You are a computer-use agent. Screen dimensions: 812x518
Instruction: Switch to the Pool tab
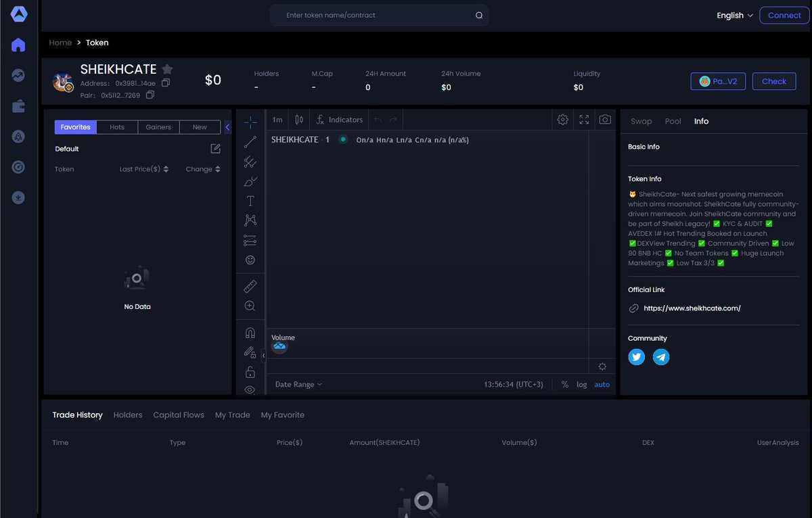pos(673,121)
